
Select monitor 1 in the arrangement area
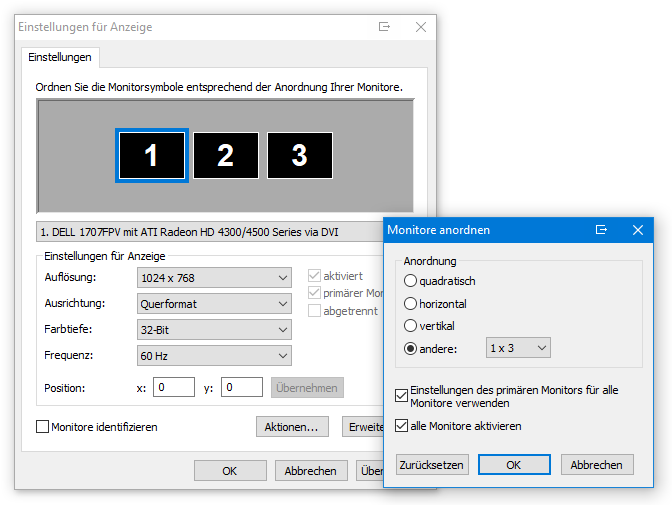click(152, 155)
